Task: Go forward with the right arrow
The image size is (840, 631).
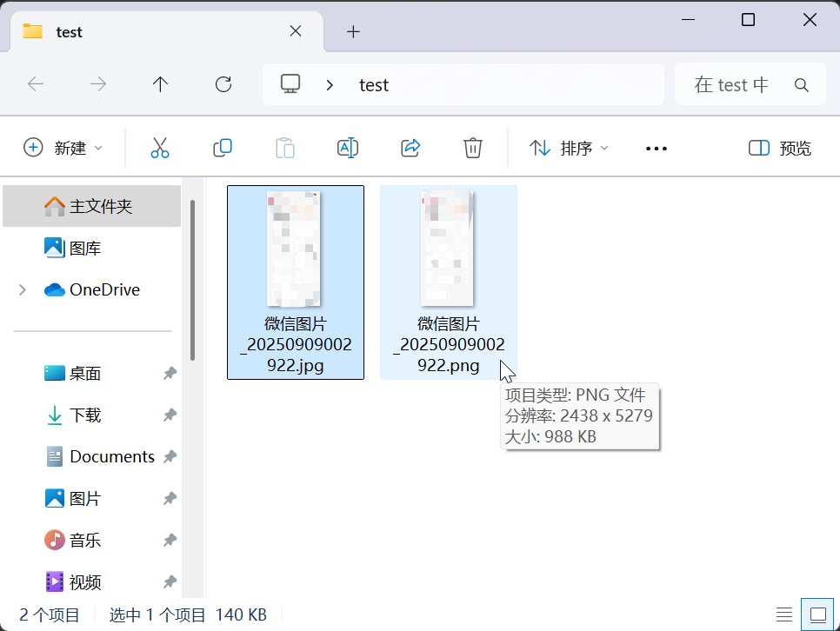Action: click(x=98, y=84)
